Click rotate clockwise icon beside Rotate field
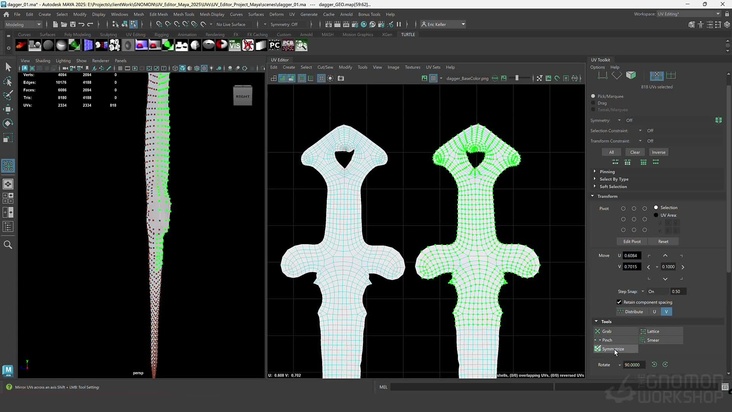Viewport: 732px width, 412px height. pyautogui.click(x=665, y=364)
